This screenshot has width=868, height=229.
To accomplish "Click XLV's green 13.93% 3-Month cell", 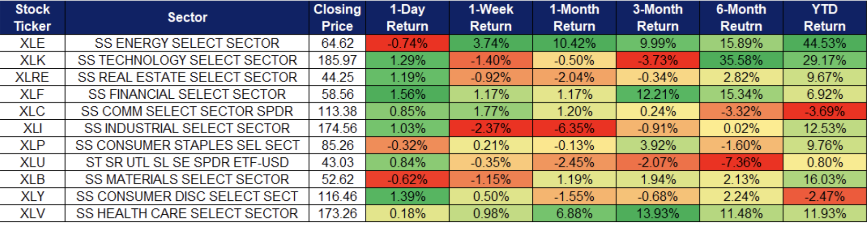I will [x=658, y=213].
